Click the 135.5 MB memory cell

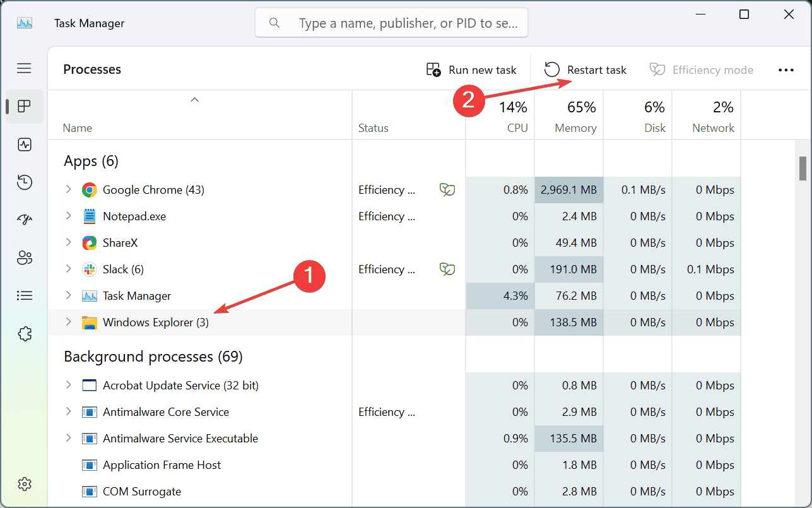click(569, 439)
